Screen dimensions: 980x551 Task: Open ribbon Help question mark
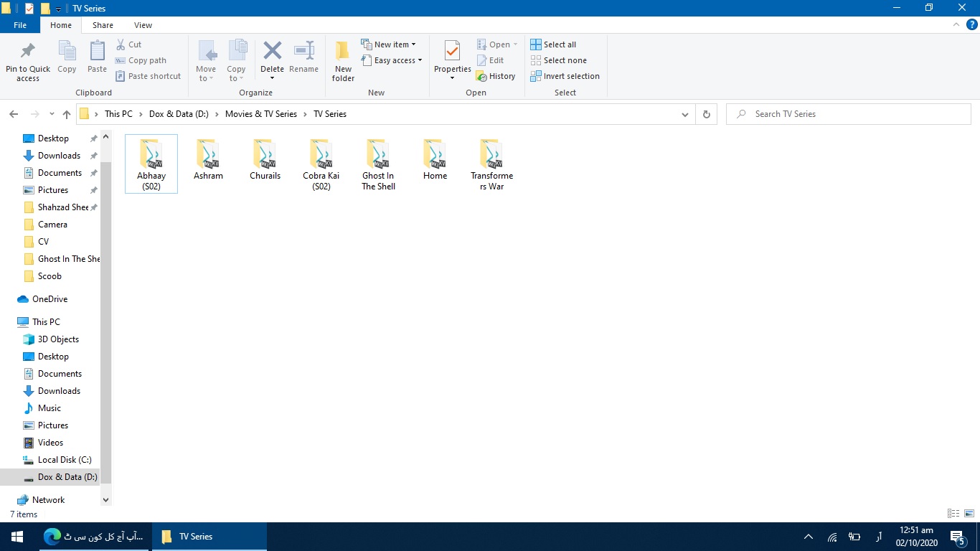[x=972, y=24]
